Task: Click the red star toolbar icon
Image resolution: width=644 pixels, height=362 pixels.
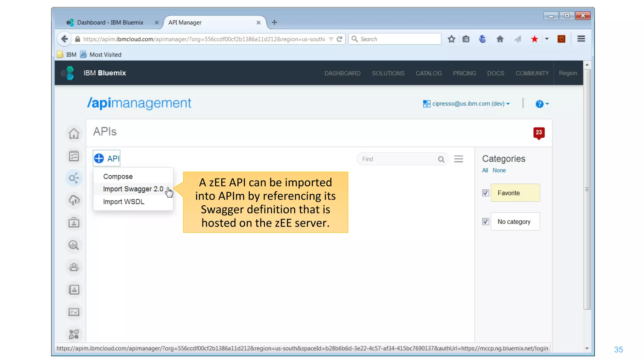Action: (534, 39)
